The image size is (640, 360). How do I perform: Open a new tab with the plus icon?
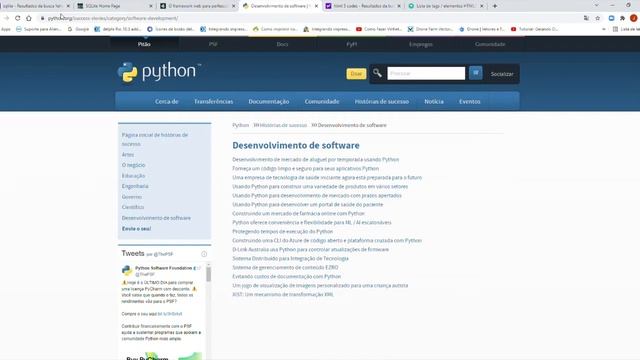coord(495,6)
